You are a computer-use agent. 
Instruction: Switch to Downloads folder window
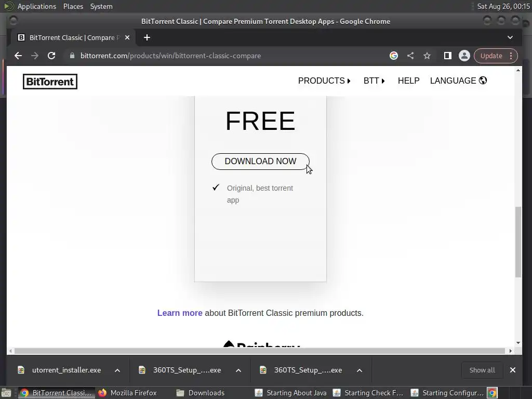point(201,393)
